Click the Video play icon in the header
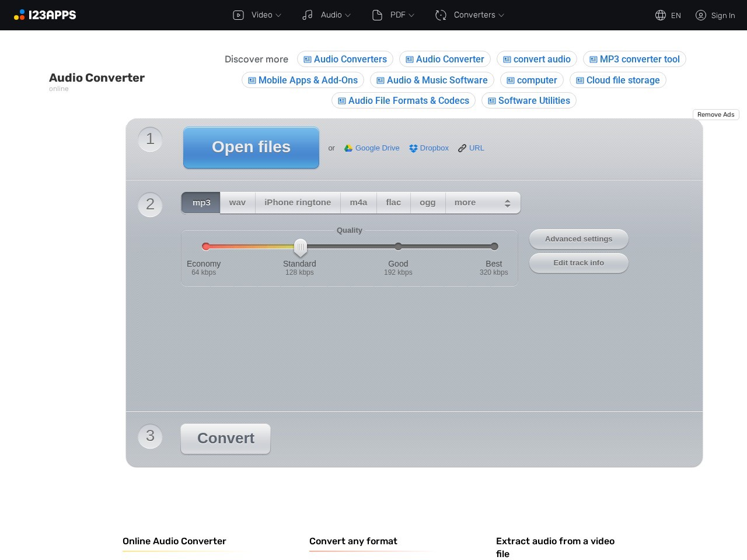Screen dimensions: 747x560 pos(238,15)
